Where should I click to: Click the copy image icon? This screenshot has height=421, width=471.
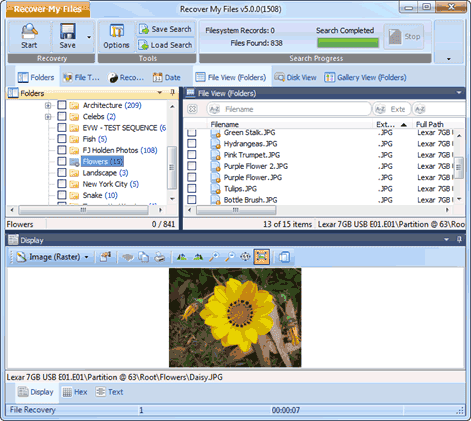click(144, 257)
